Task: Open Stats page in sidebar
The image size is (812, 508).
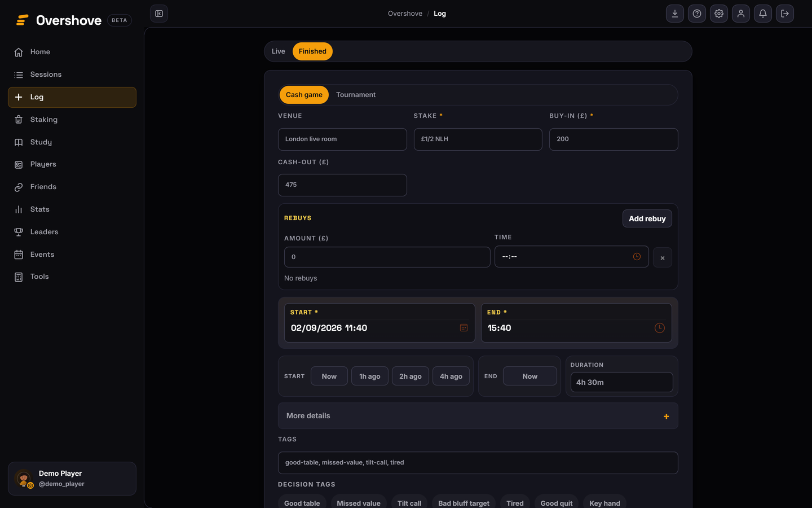Action: click(72, 209)
